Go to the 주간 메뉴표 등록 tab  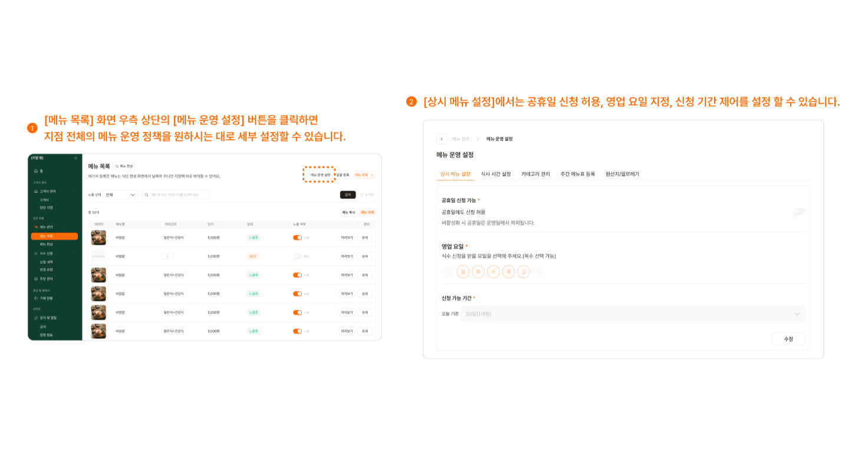pyautogui.click(x=578, y=174)
